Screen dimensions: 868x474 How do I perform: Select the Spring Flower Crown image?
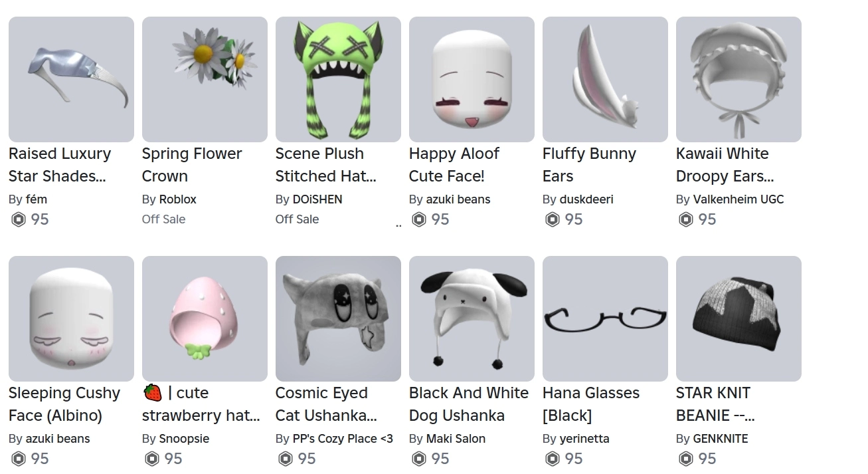205,79
